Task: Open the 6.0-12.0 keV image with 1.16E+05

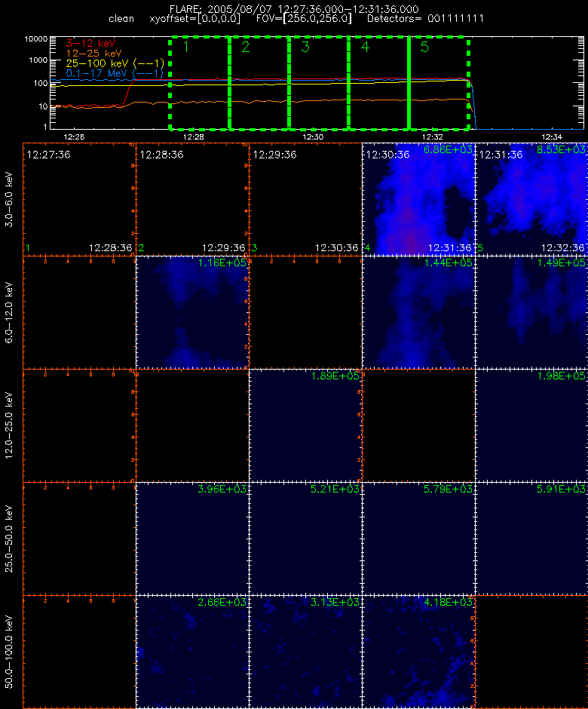Action: (x=192, y=312)
